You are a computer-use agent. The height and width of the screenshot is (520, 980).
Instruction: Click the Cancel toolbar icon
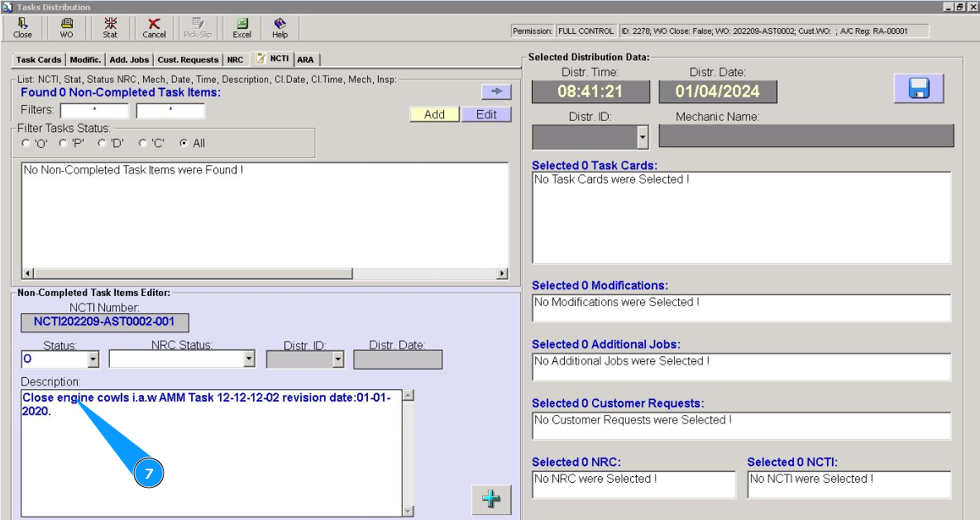click(x=154, y=27)
